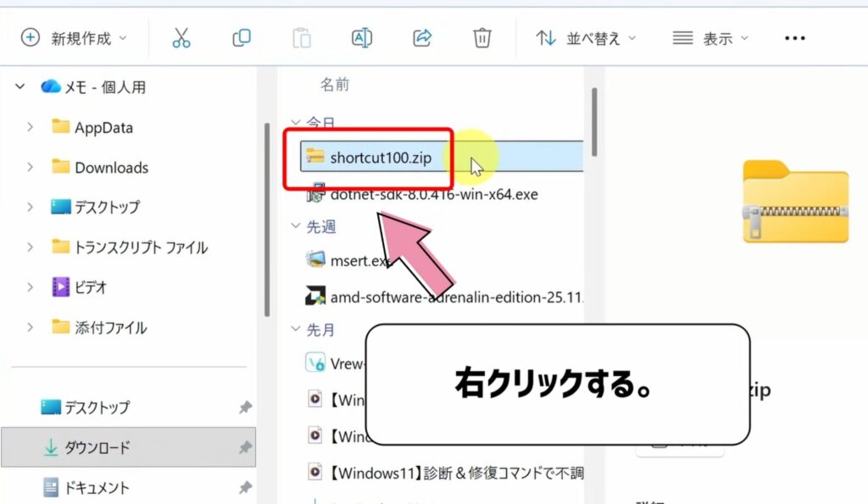
Task: Unpin デスクトップ using its pin icon
Action: pos(245,407)
